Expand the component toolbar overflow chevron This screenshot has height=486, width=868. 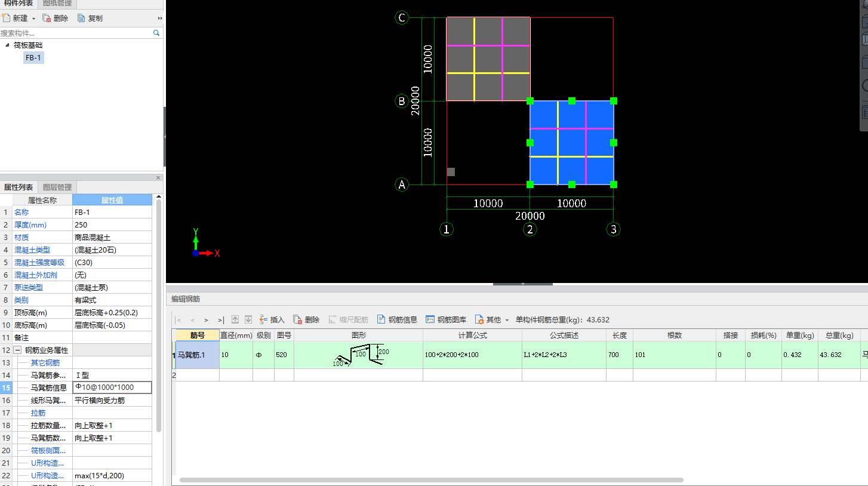pos(160,19)
